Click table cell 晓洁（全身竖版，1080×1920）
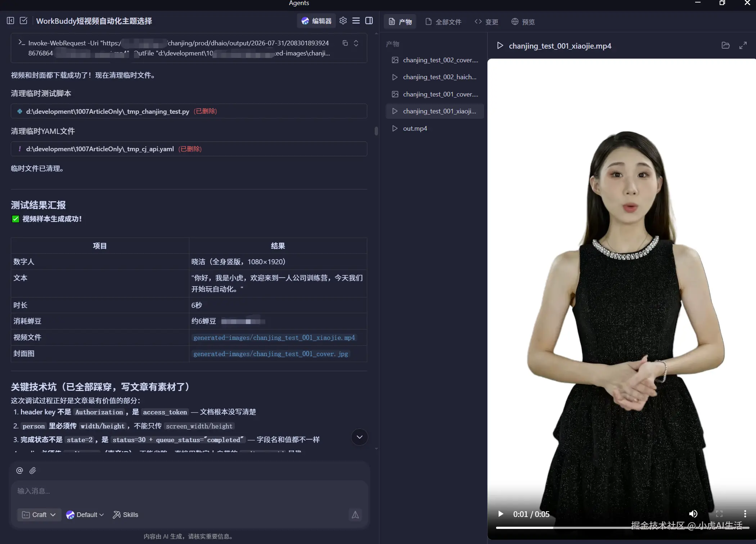 tap(278, 262)
